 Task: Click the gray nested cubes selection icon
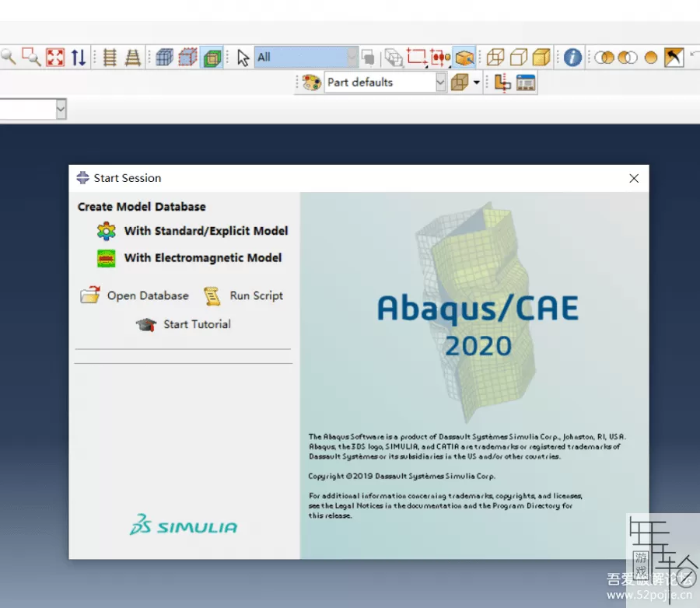tap(394, 58)
